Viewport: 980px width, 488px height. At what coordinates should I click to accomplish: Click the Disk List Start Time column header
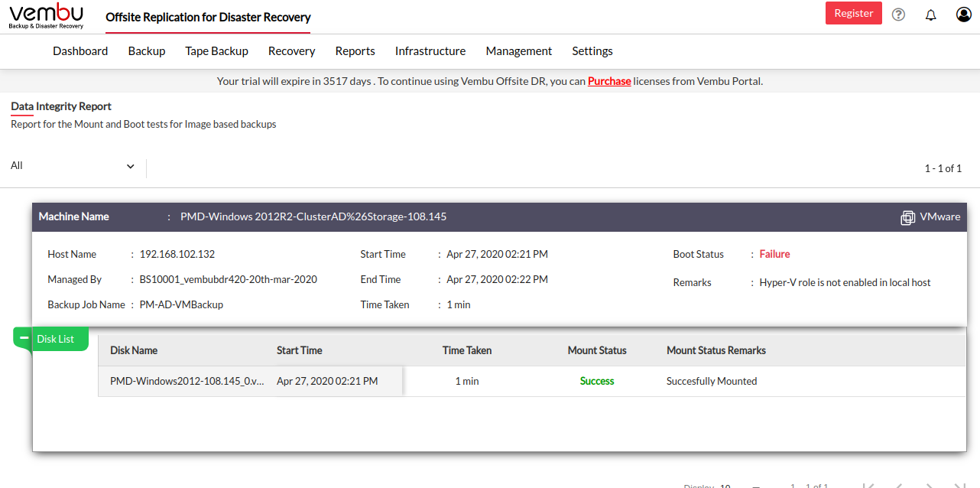click(x=300, y=350)
